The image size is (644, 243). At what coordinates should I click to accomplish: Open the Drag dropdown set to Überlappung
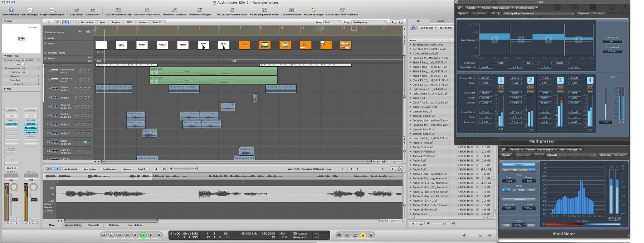pyautogui.click(x=369, y=22)
